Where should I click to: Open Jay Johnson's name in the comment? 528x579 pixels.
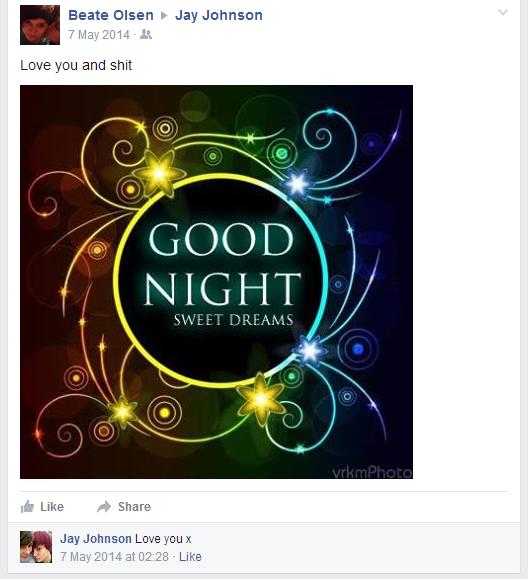pos(96,539)
